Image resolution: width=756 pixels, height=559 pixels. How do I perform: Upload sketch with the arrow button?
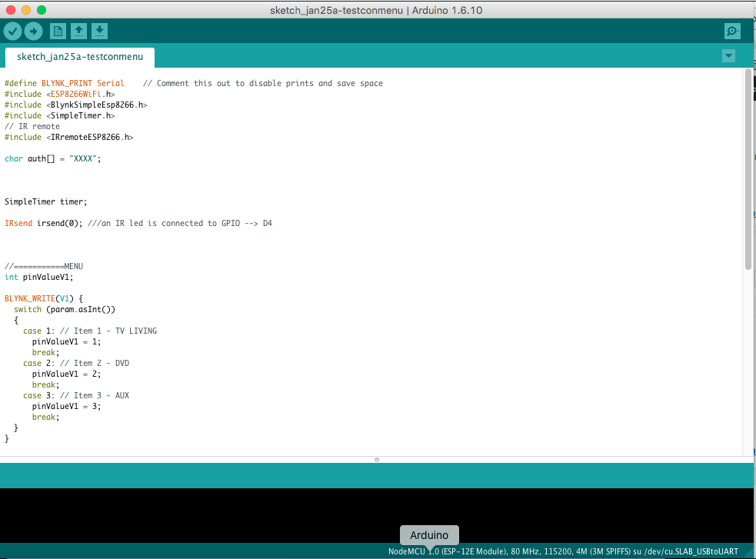[x=33, y=32]
